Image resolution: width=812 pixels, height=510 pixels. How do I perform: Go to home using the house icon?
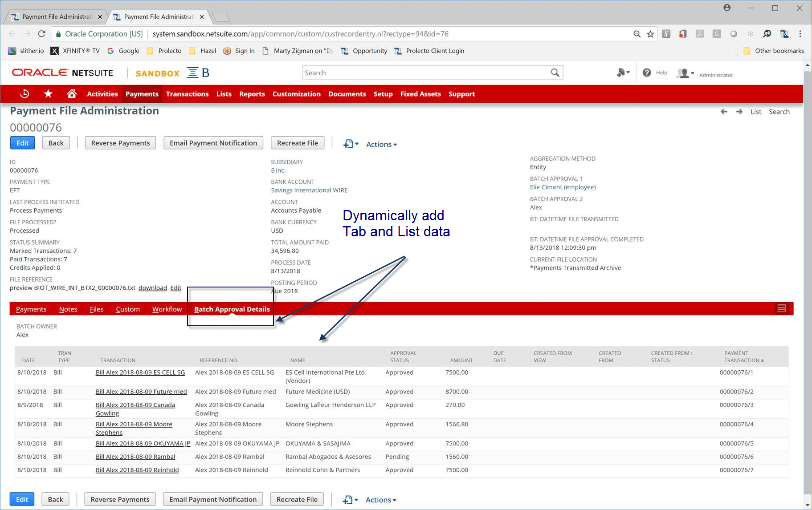72,93
